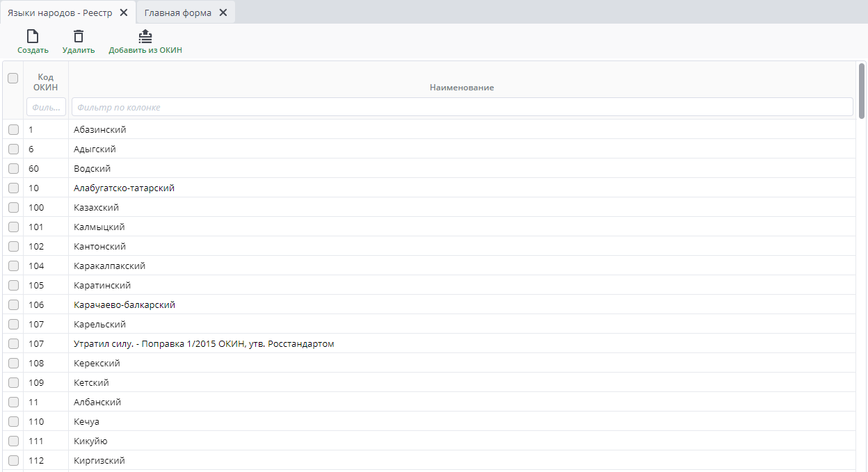Check the box for Алабугатско-татарский row
Viewport: 868px width, 472px height.
(13, 188)
